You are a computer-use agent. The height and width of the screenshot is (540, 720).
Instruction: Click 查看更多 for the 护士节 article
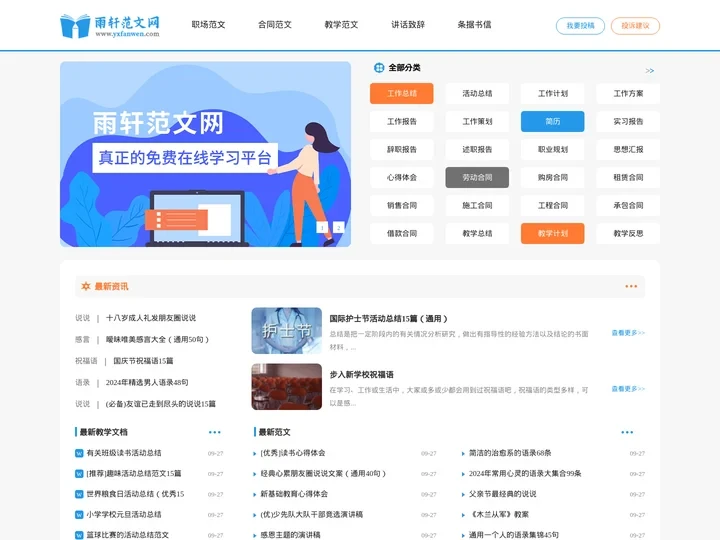coord(628,333)
